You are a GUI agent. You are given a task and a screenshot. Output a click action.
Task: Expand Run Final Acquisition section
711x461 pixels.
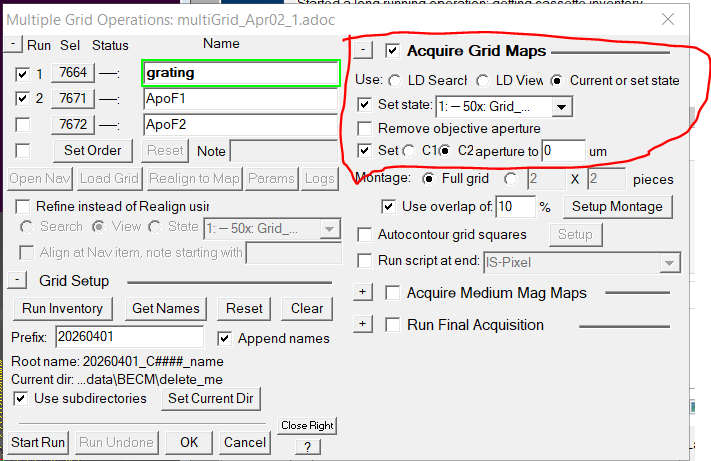pos(363,324)
